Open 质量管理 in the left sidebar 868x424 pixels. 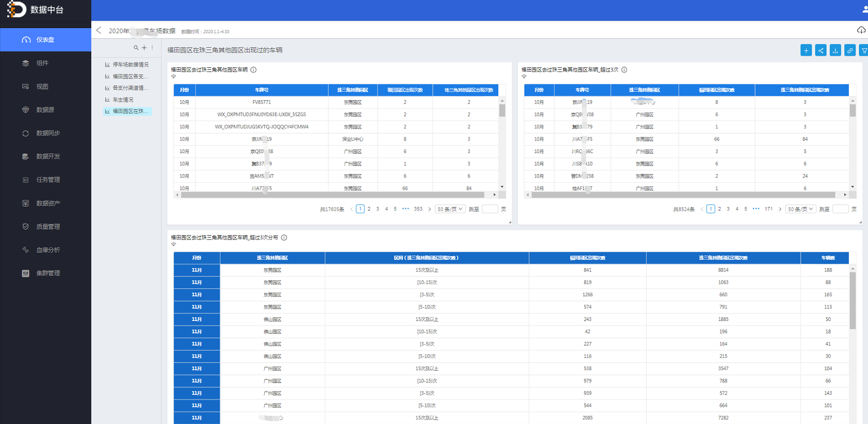[48, 227]
